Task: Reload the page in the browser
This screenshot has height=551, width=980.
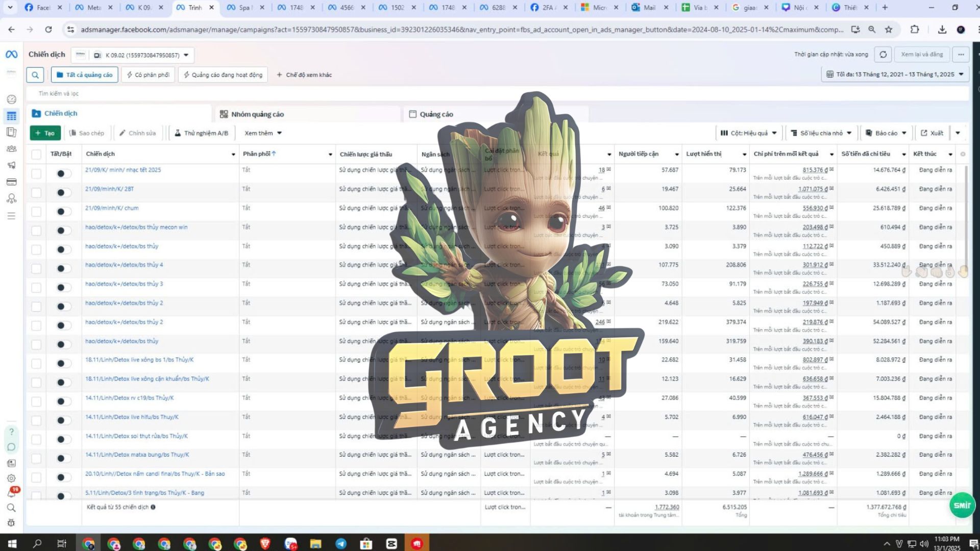Action: point(48,30)
